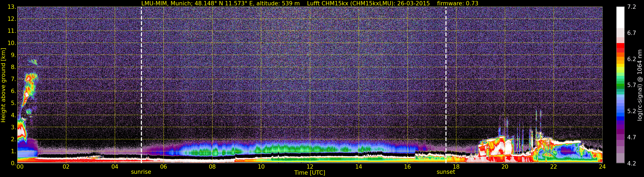
Task: Click the colorbar value '6.7'
Action: tap(632, 33)
